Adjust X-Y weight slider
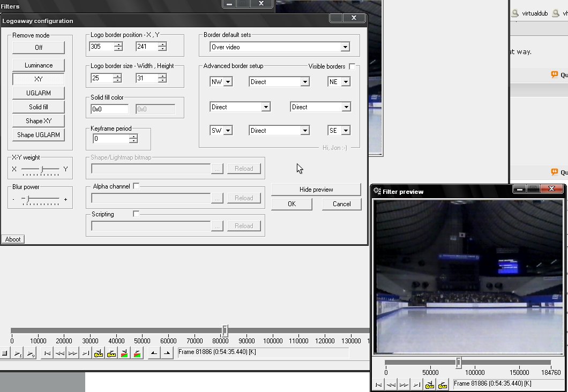 42,169
